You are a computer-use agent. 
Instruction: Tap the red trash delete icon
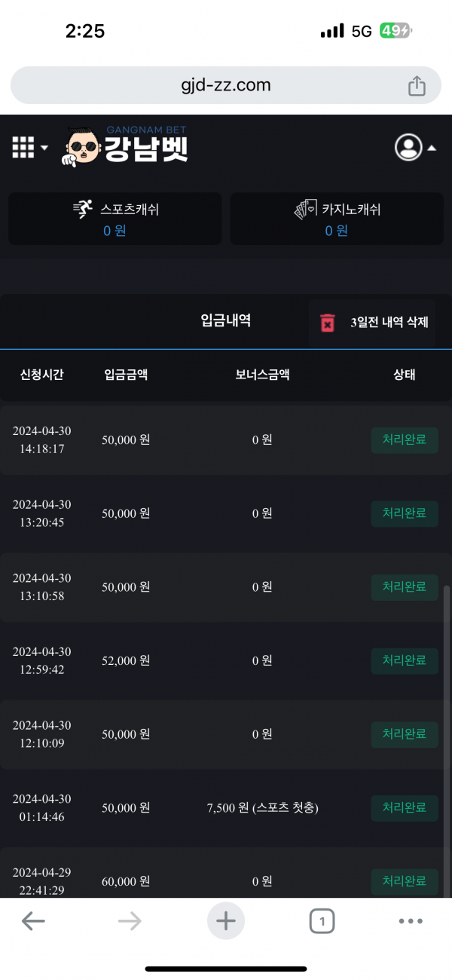(328, 323)
